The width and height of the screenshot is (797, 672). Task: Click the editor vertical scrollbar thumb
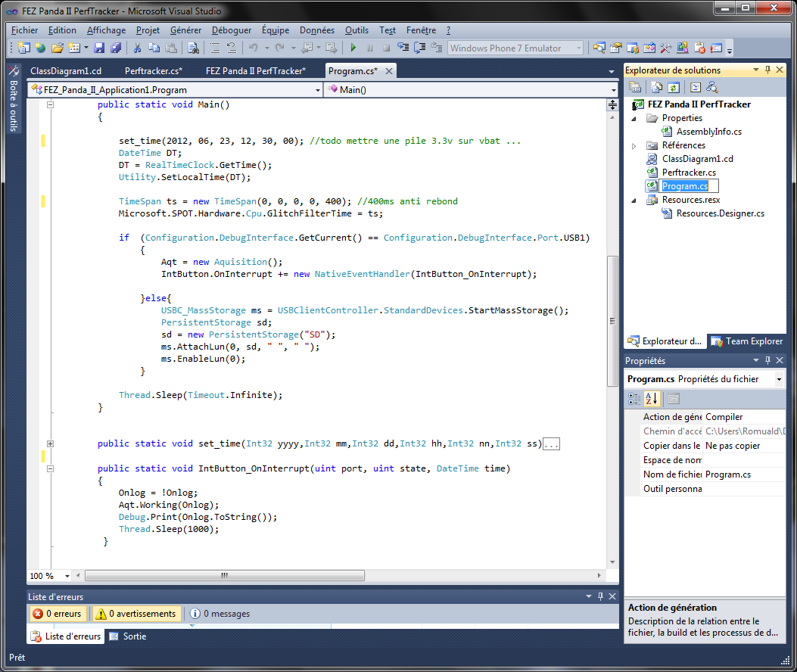click(612, 321)
